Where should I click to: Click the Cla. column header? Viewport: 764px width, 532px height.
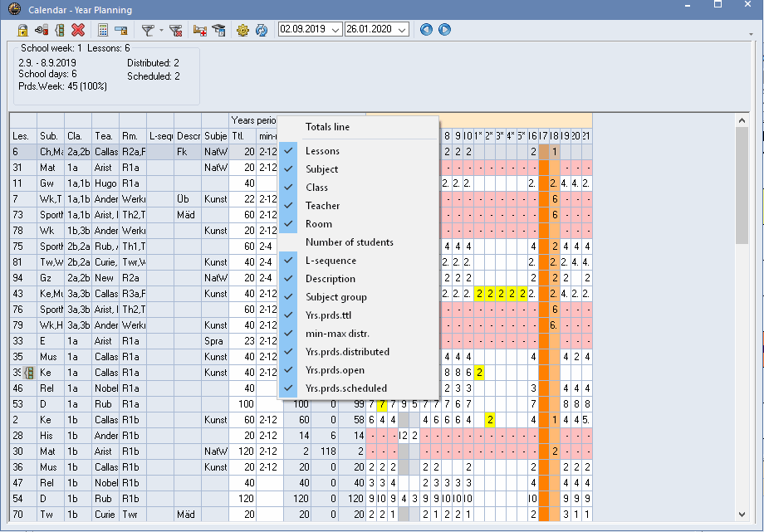[x=77, y=136]
